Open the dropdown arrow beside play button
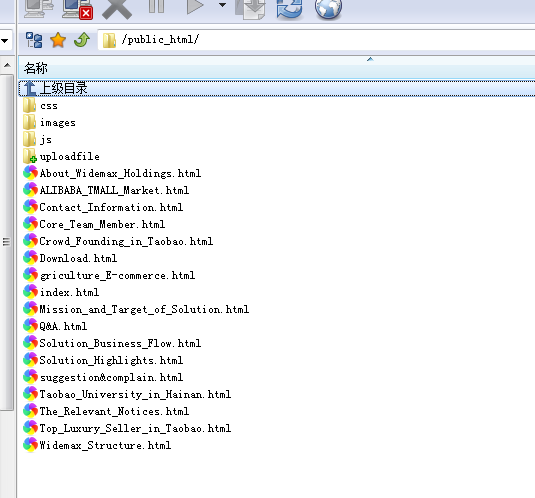Viewport: 535px width, 498px height. coord(222,5)
